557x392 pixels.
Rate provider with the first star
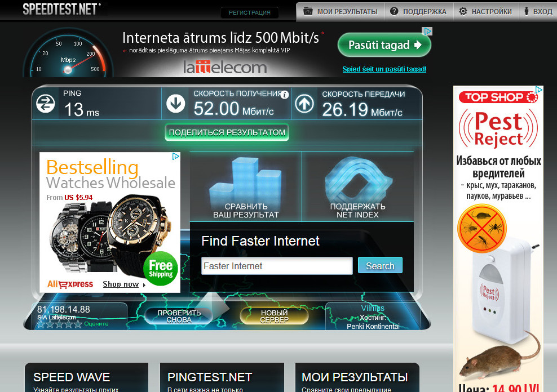click(41, 324)
